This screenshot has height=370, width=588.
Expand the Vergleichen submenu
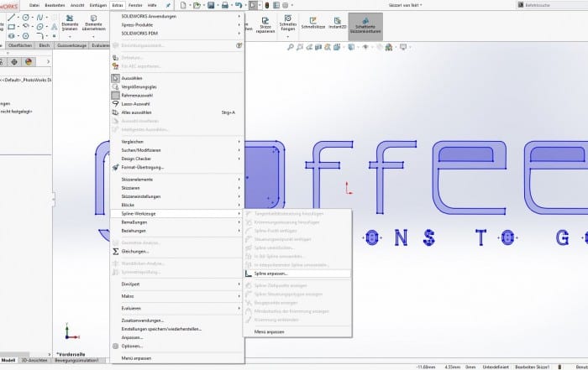click(177, 142)
